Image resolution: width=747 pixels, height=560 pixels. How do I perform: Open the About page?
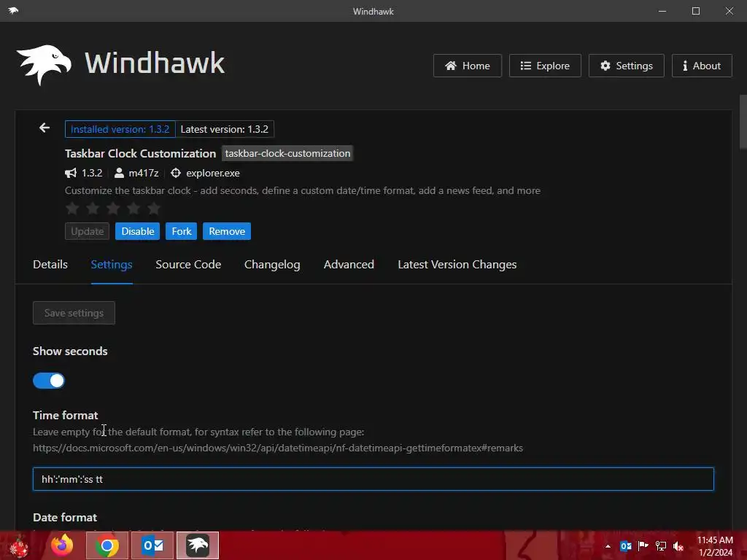[701, 66]
